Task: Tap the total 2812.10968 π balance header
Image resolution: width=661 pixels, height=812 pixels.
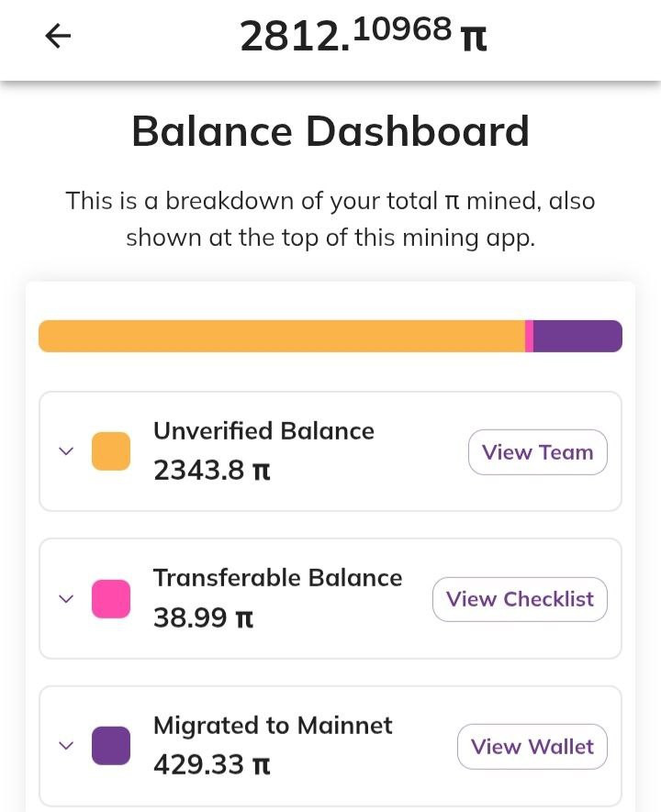Action: [x=363, y=36]
